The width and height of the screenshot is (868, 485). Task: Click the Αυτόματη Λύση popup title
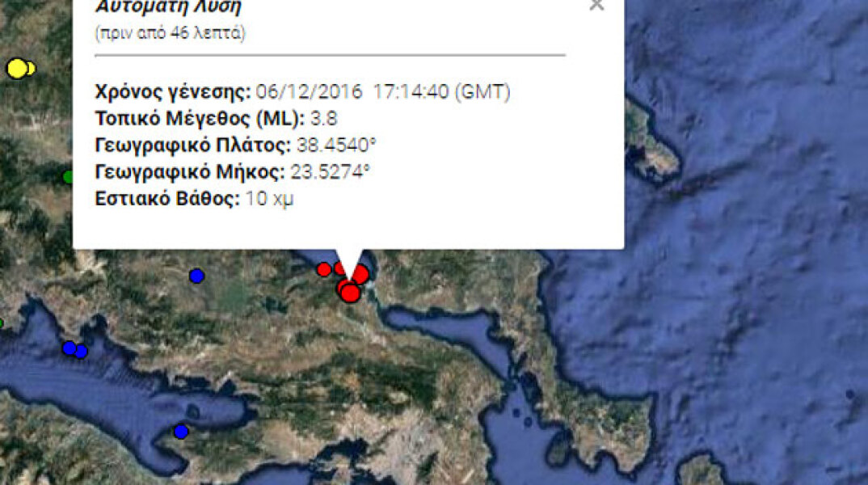point(169,6)
